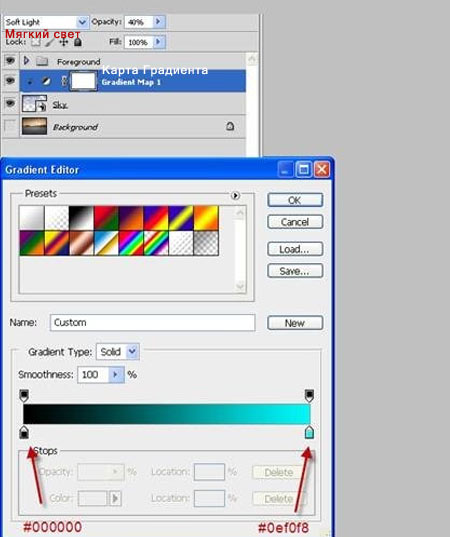
Task: Select the Background layer thumbnail
Action: pyautogui.click(x=34, y=126)
